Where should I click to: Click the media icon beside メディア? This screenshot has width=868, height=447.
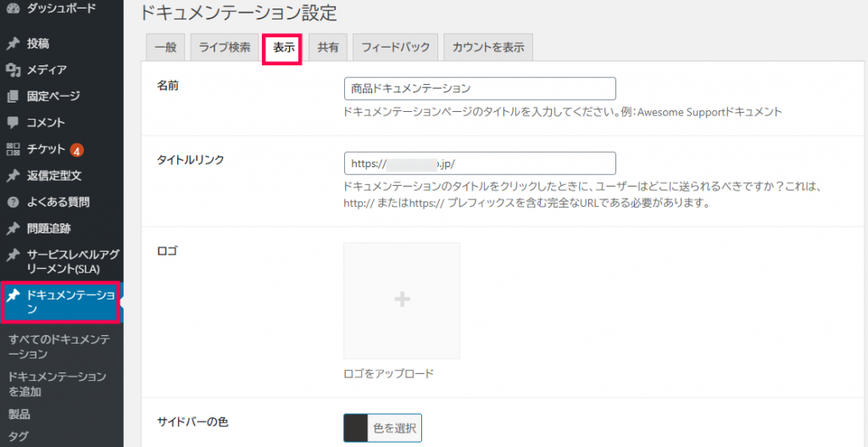coord(13,70)
